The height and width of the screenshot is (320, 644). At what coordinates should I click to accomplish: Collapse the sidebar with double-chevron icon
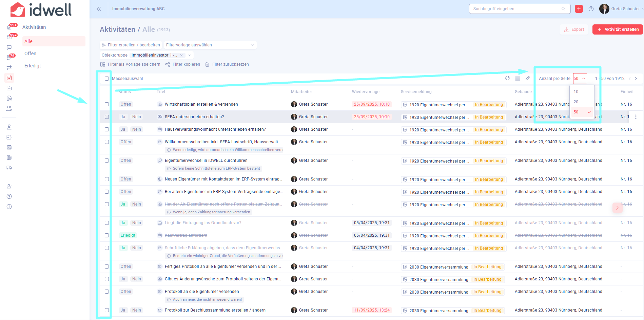(x=99, y=9)
